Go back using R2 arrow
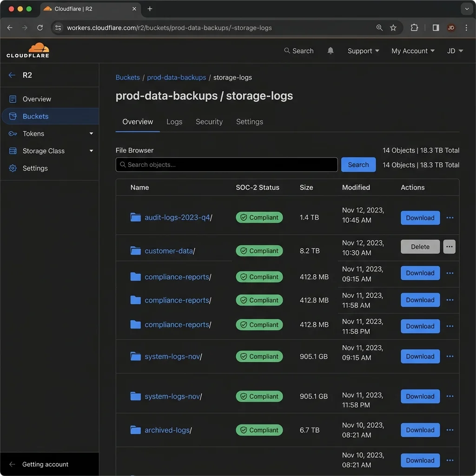The width and height of the screenshot is (476, 476). pyautogui.click(x=12, y=75)
